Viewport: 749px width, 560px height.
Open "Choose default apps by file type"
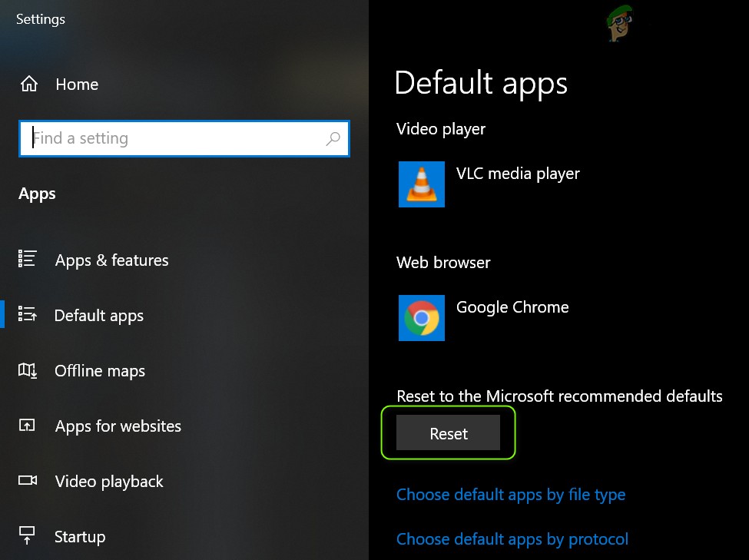coord(510,495)
